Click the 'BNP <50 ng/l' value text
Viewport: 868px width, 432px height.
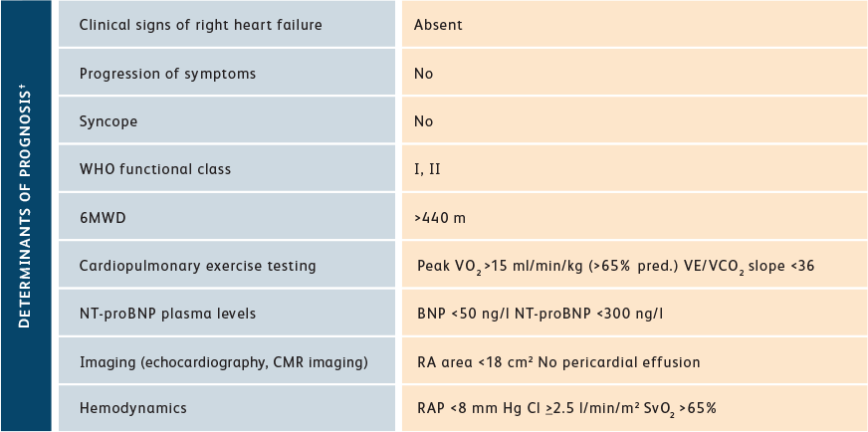click(x=464, y=314)
